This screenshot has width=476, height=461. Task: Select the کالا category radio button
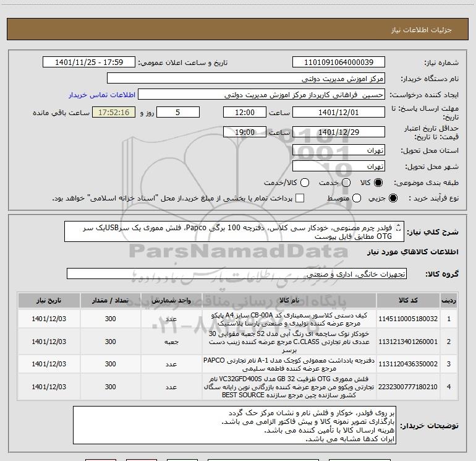378,183
